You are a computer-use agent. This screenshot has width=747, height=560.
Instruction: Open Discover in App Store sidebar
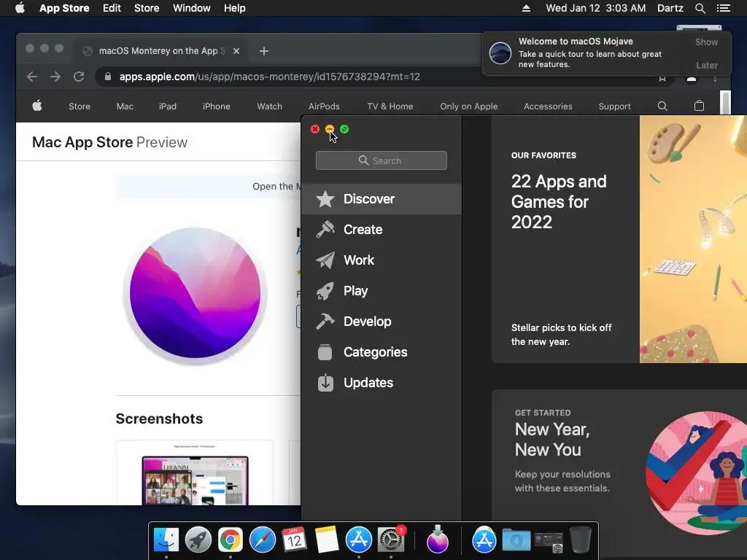pos(381,199)
